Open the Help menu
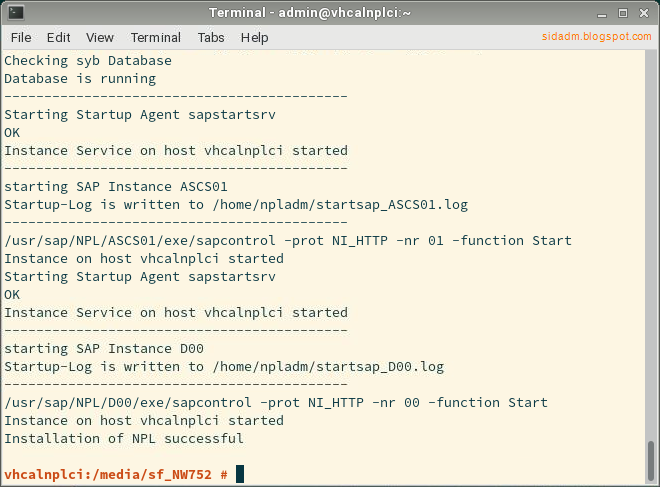 [254, 38]
